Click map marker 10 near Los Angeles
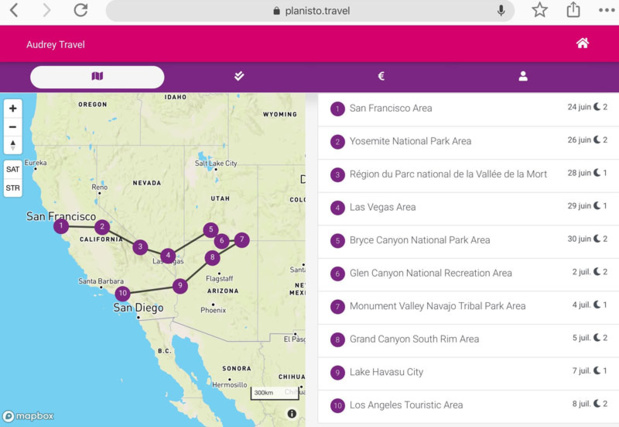 [122, 294]
